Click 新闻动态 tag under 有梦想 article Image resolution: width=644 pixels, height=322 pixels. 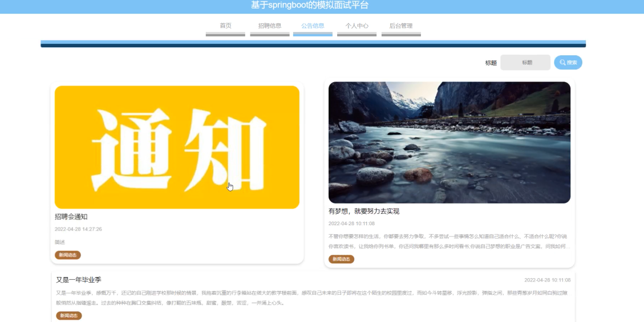tap(341, 259)
